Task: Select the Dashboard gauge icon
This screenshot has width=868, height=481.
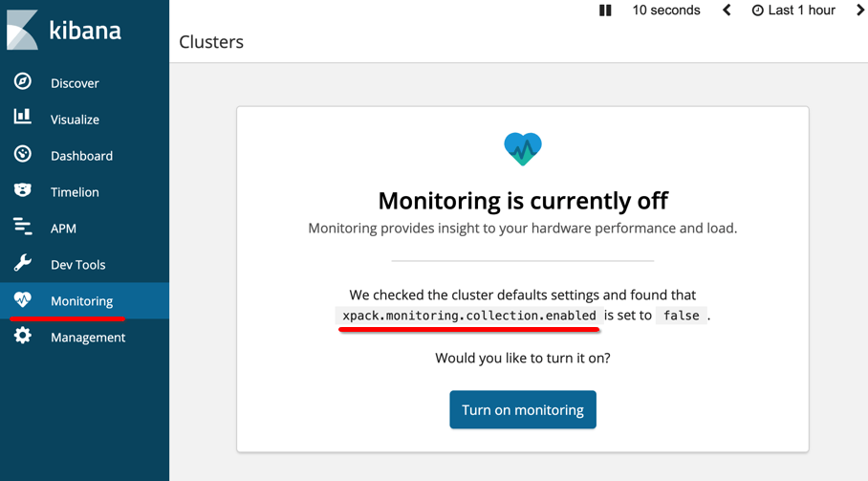Action: pyautogui.click(x=23, y=154)
